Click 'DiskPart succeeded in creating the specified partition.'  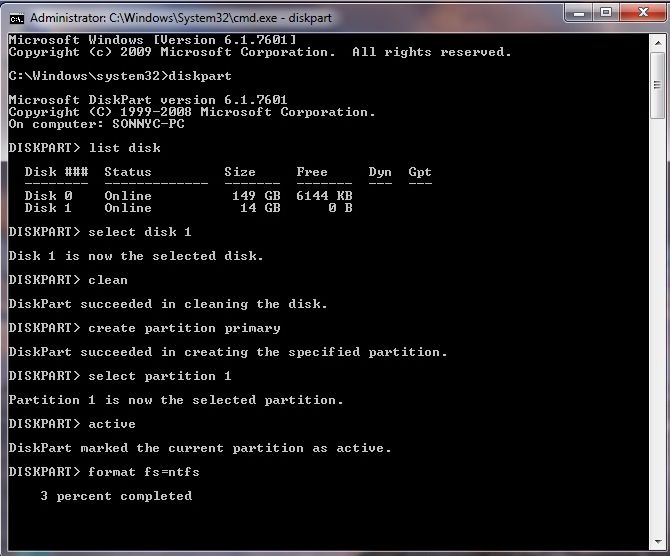pyautogui.click(x=228, y=352)
